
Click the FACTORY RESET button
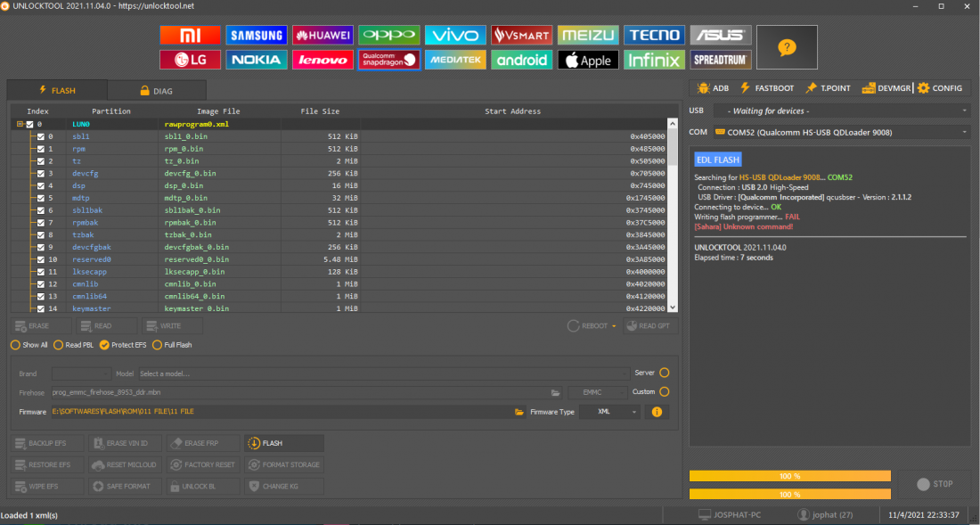coord(203,465)
